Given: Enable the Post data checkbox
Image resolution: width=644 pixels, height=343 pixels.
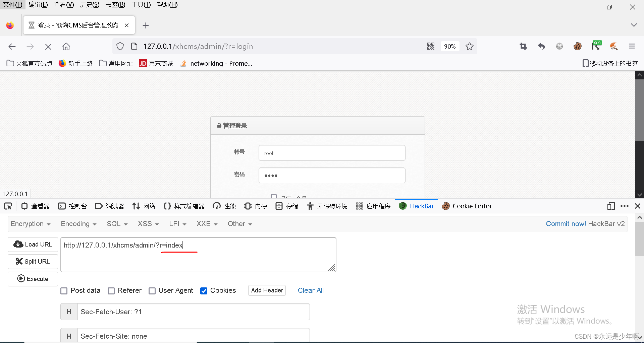Looking at the screenshot, I should 64,291.
